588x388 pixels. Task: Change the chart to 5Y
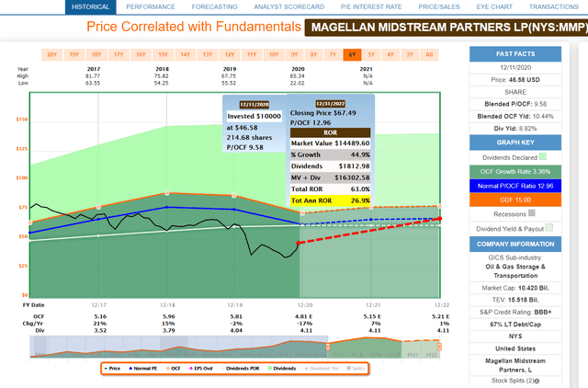pos(371,55)
